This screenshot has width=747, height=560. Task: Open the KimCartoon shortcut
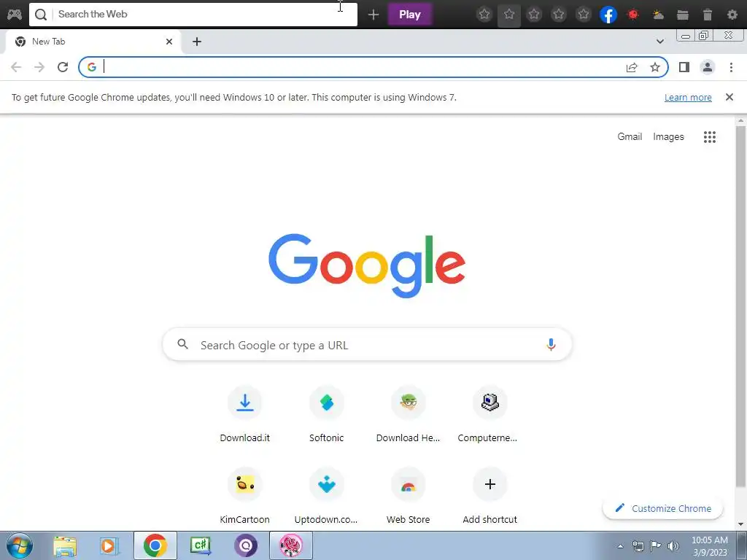(245, 495)
